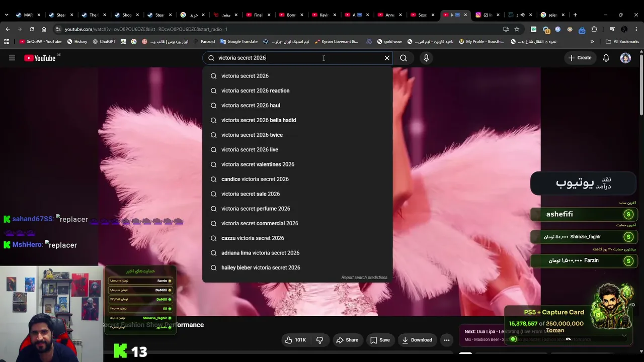Save the video to a playlist

[x=380, y=340]
